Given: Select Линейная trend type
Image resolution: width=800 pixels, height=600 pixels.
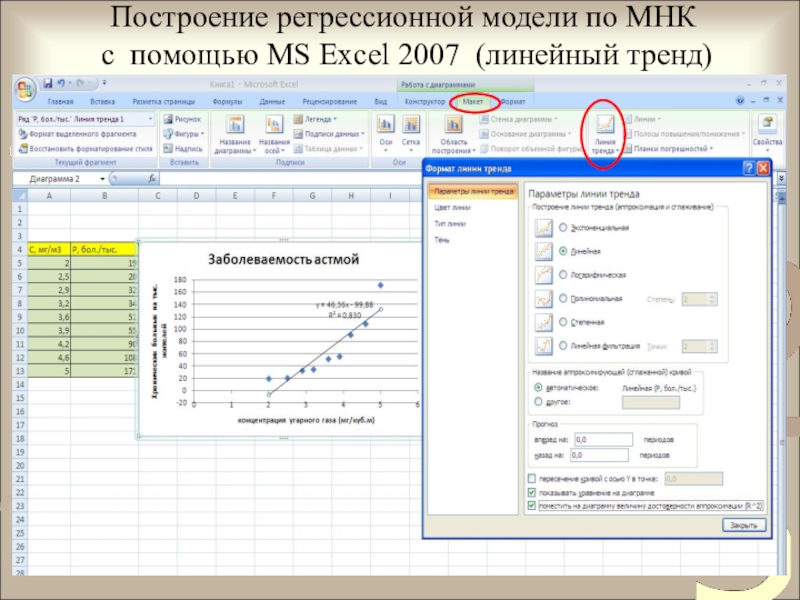Looking at the screenshot, I should [563, 251].
